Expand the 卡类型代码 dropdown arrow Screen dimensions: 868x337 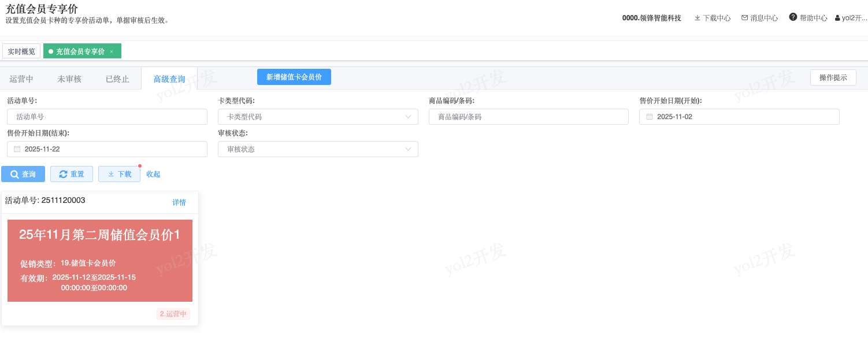click(409, 117)
